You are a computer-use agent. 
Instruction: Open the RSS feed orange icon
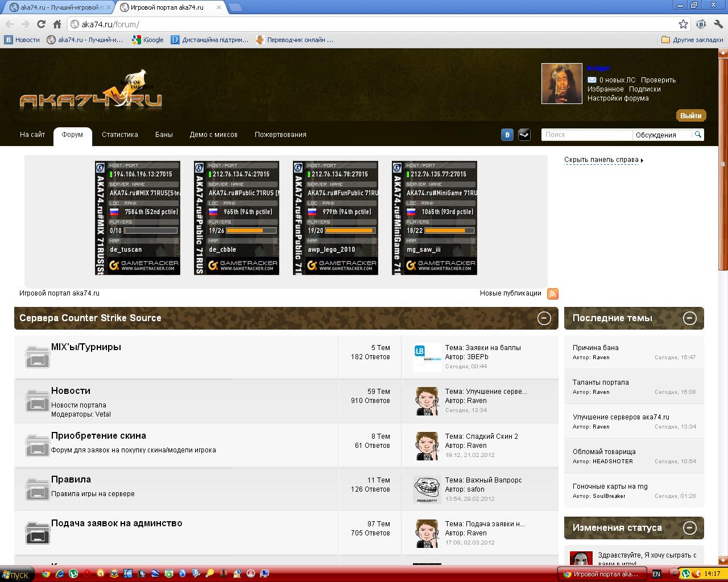coord(552,293)
